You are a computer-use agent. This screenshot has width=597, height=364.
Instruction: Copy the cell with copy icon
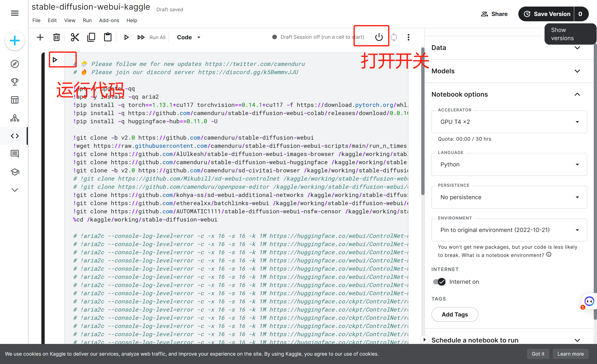91,37
